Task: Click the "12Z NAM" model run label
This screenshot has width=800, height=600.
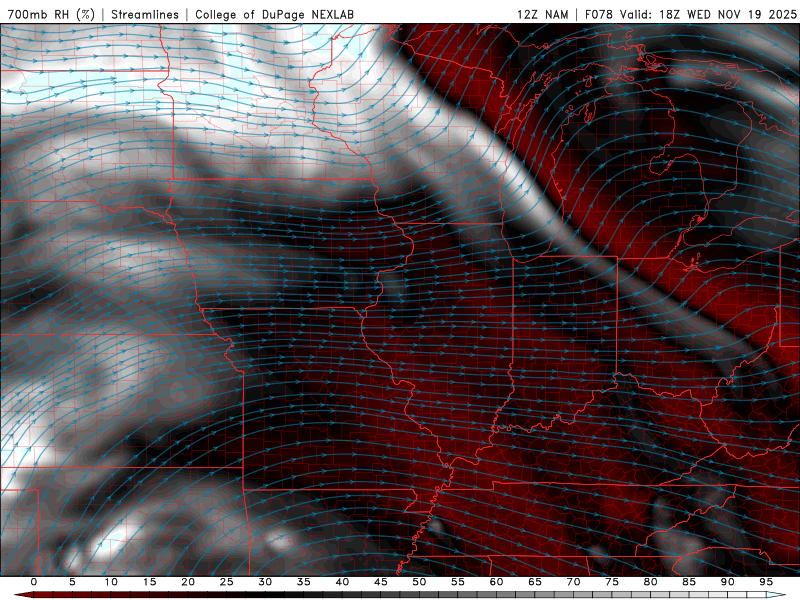Action: [542, 14]
